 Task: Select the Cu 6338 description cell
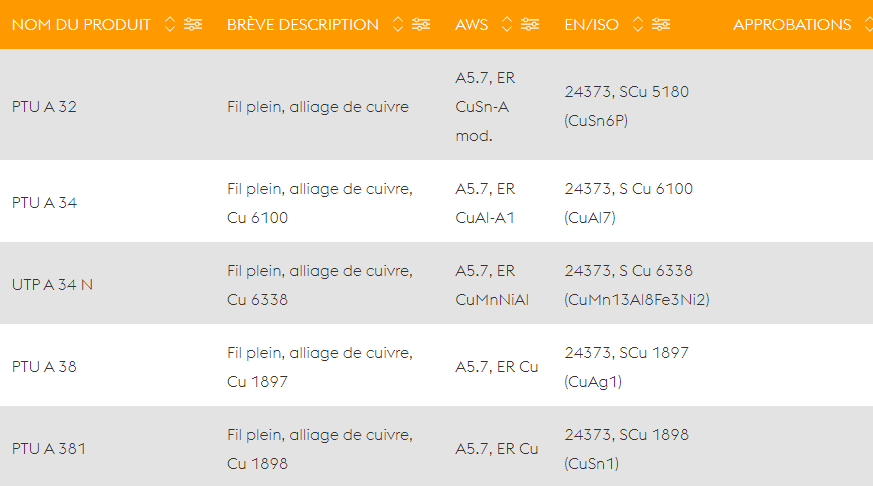320,285
